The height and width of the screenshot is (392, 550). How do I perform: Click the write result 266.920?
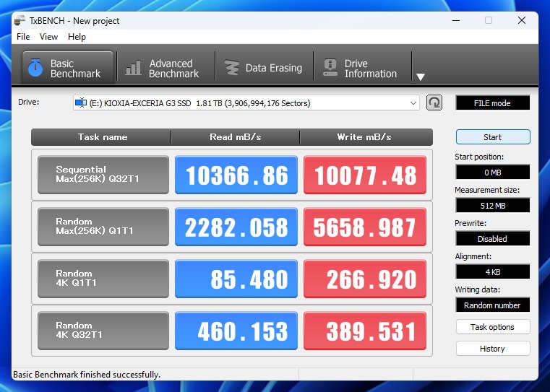(x=365, y=279)
